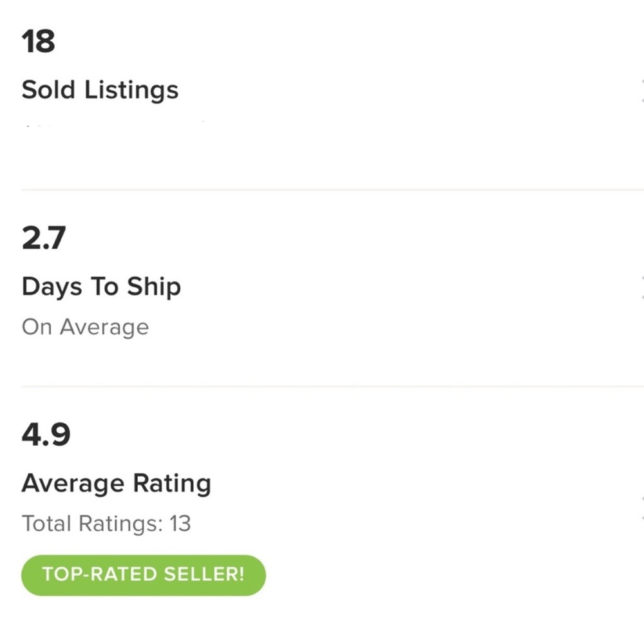Expand the Days To Ship row arrow
The height and width of the screenshot is (644, 644).
tap(641, 287)
